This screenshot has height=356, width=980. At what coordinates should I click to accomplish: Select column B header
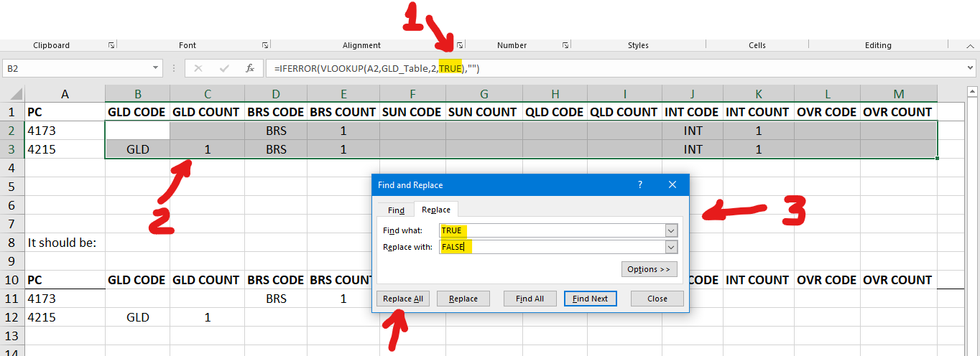point(137,93)
